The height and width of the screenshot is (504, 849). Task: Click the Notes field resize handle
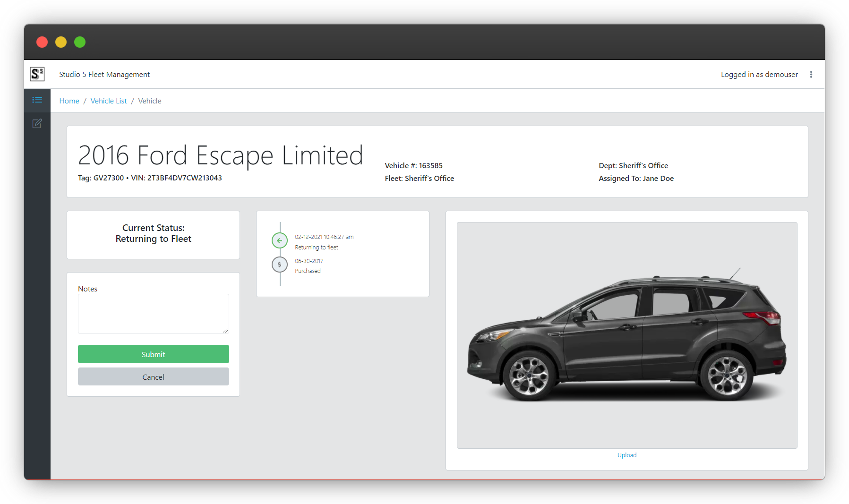[225, 330]
